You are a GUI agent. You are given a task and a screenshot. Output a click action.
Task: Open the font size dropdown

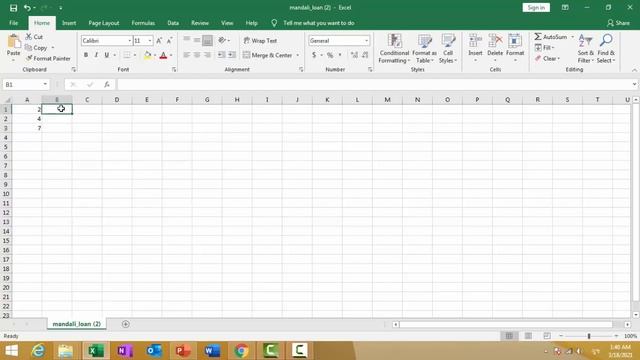click(x=150, y=40)
